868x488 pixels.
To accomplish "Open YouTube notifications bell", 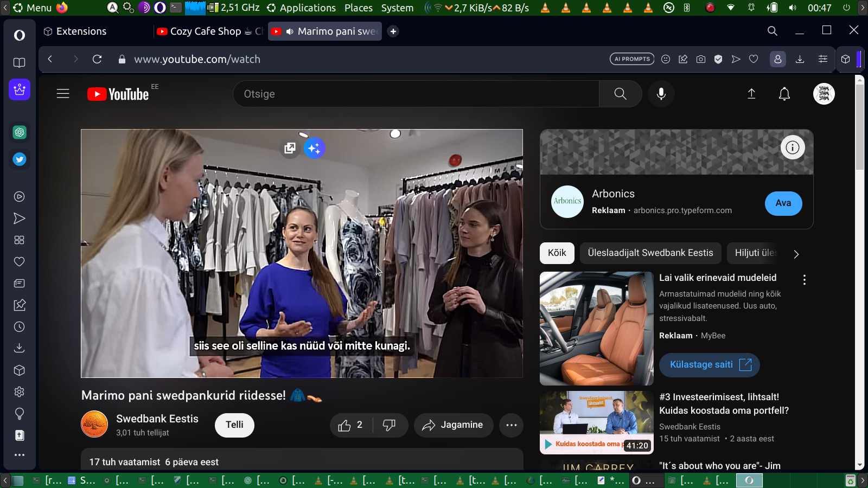I will point(784,94).
